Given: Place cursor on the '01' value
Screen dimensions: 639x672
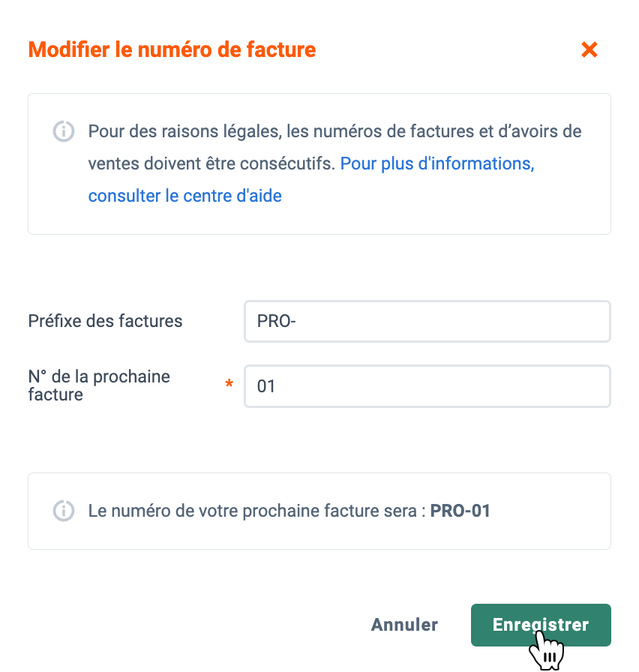Looking at the screenshot, I should pyautogui.click(x=265, y=386).
